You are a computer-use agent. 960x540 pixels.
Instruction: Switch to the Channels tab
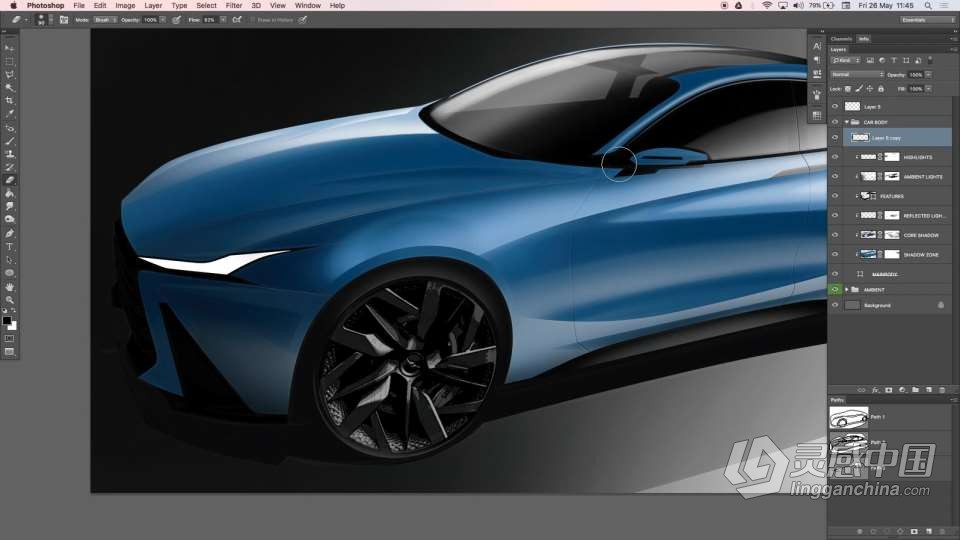point(841,39)
